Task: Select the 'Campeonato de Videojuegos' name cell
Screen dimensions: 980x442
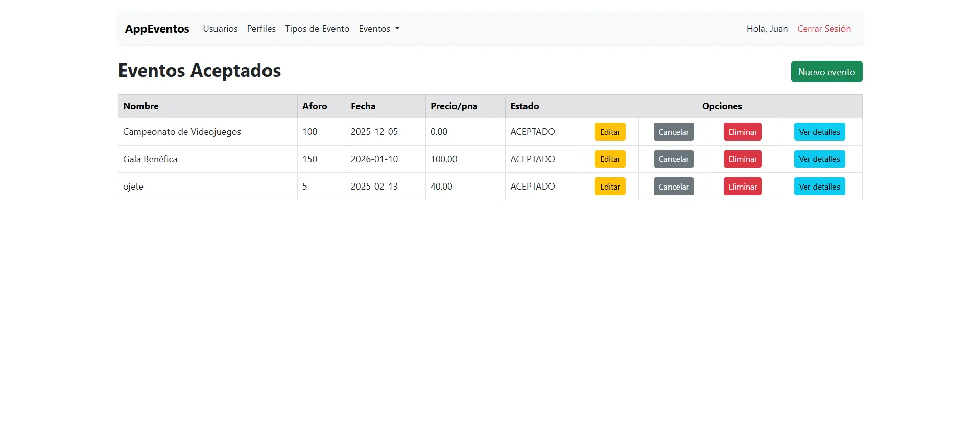Action: 207,132
